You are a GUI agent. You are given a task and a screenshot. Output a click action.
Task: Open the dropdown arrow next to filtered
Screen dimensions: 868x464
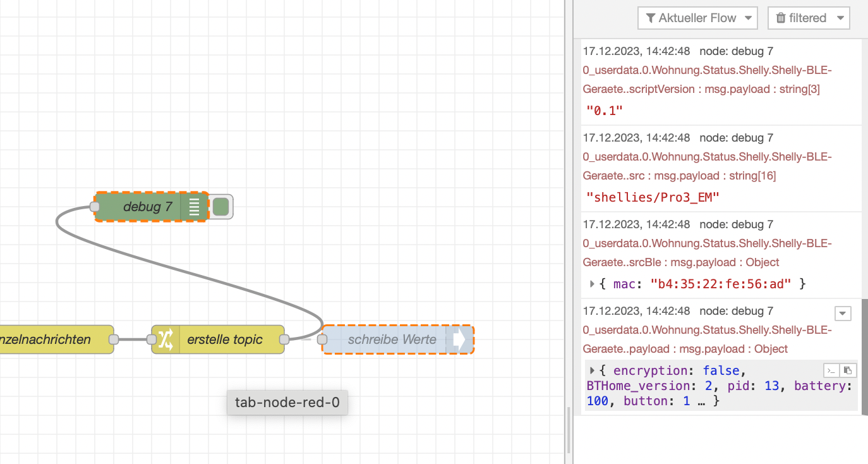(840, 18)
